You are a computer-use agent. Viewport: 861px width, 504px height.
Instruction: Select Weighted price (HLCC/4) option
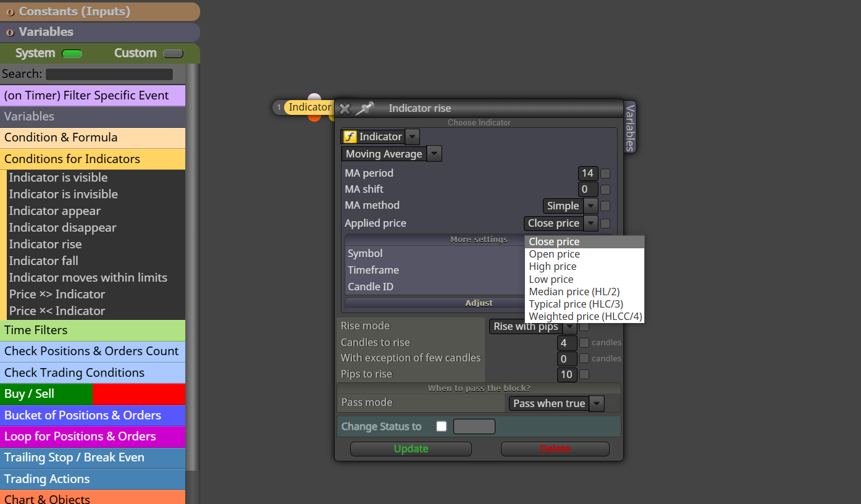[x=584, y=316]
